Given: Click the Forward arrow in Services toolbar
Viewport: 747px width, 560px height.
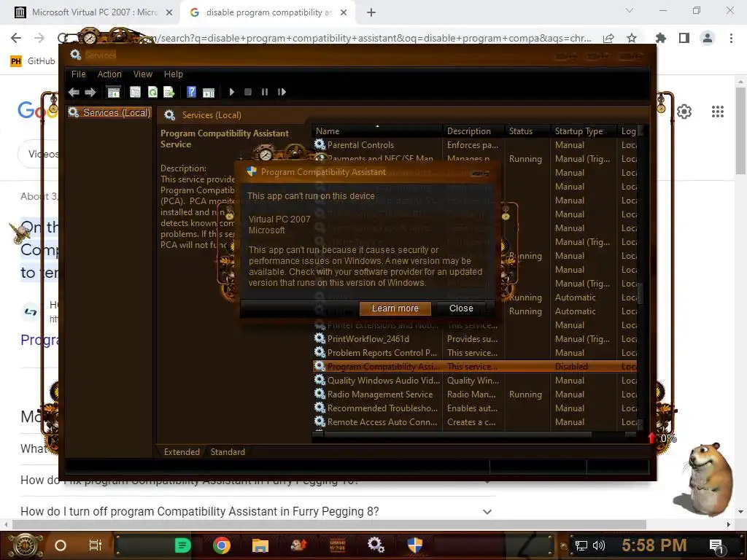Looking at the screenshot, I should click(90, 93).
